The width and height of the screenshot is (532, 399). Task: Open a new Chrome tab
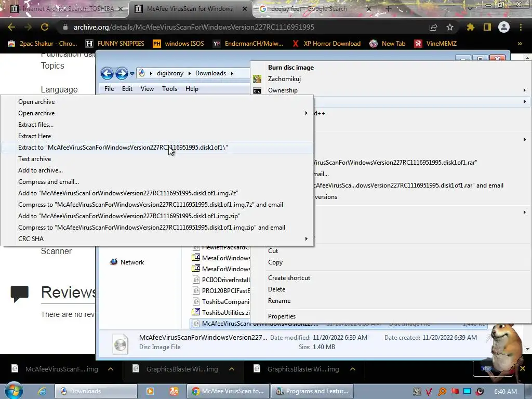click(389, 9)
